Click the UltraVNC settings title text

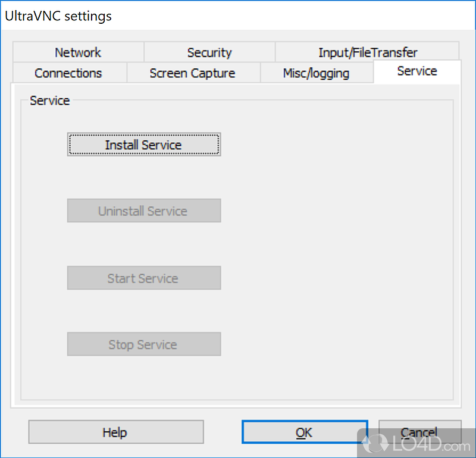pos(58,16)
